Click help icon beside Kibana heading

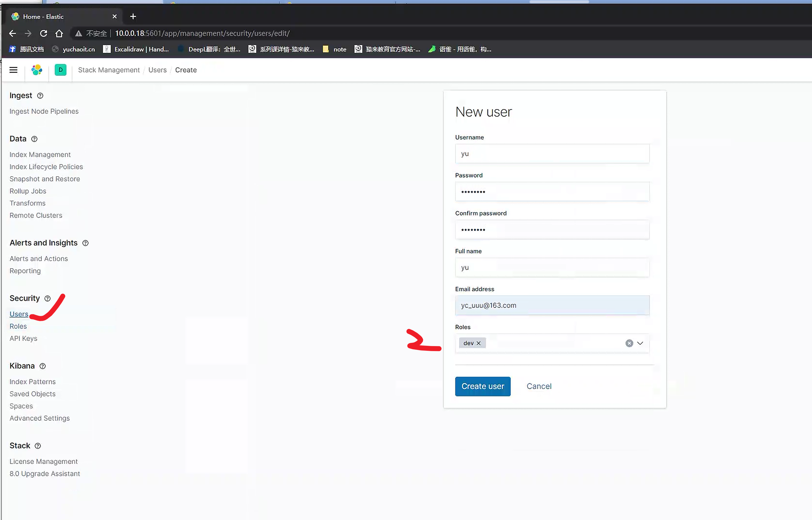pos(43,366)
